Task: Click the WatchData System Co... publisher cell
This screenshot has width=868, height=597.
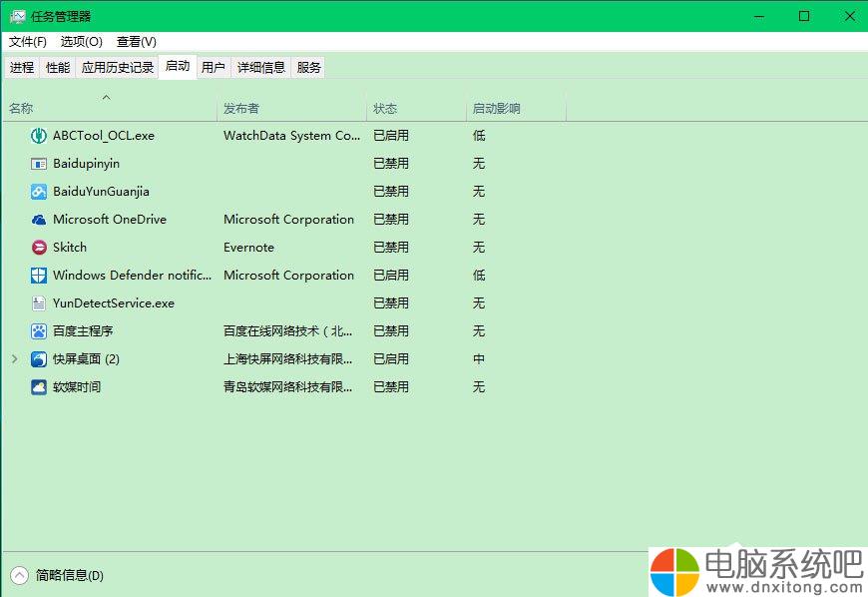Action: [x=291, y=136]
